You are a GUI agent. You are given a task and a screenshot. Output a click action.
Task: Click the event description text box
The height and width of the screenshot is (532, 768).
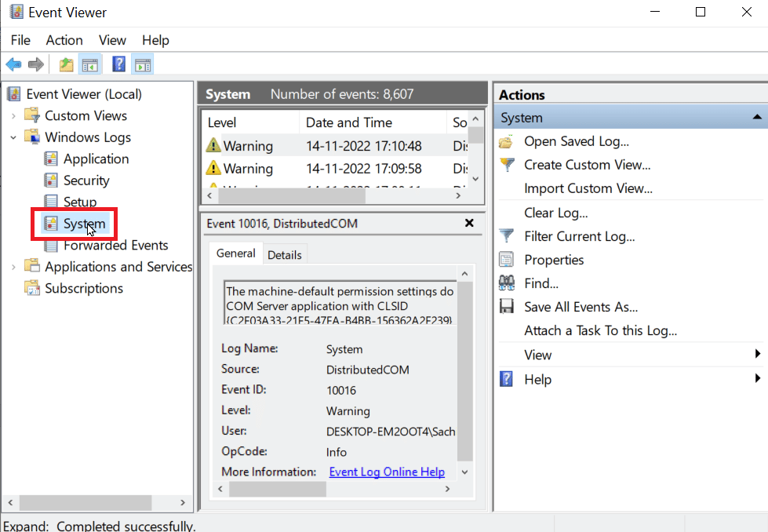click(x=340, y=303)
